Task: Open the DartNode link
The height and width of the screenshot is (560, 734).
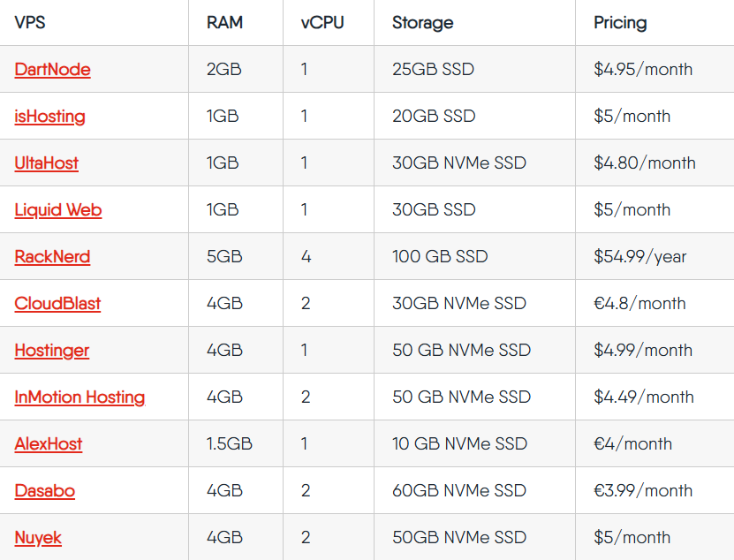Action: tap(52, 69)
